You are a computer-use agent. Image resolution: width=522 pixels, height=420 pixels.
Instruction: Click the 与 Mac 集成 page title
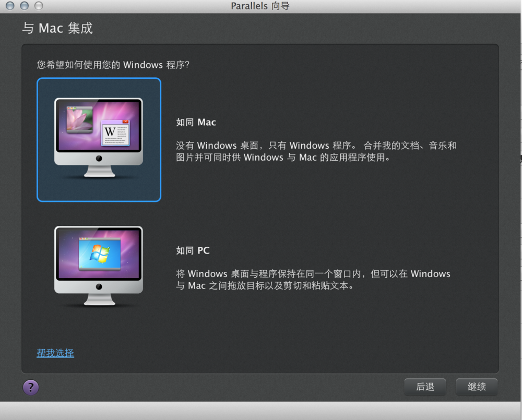pyautogui.click(x=57, y=28)
